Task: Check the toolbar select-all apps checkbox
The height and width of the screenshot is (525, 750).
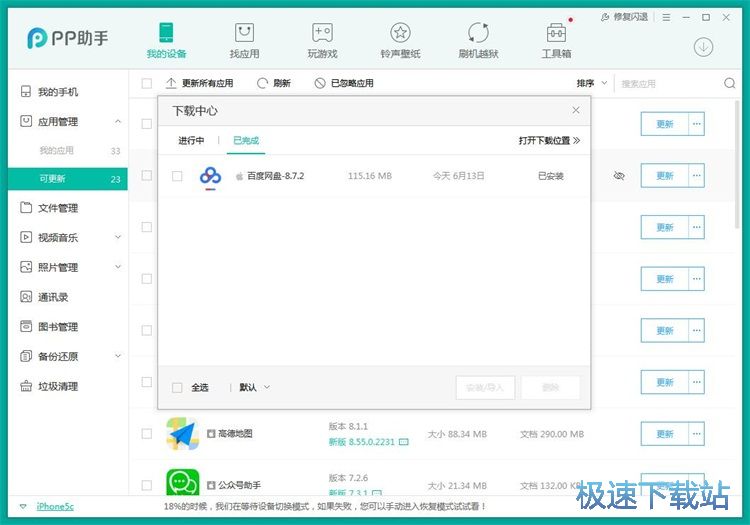Action: (x=147, y=83)
